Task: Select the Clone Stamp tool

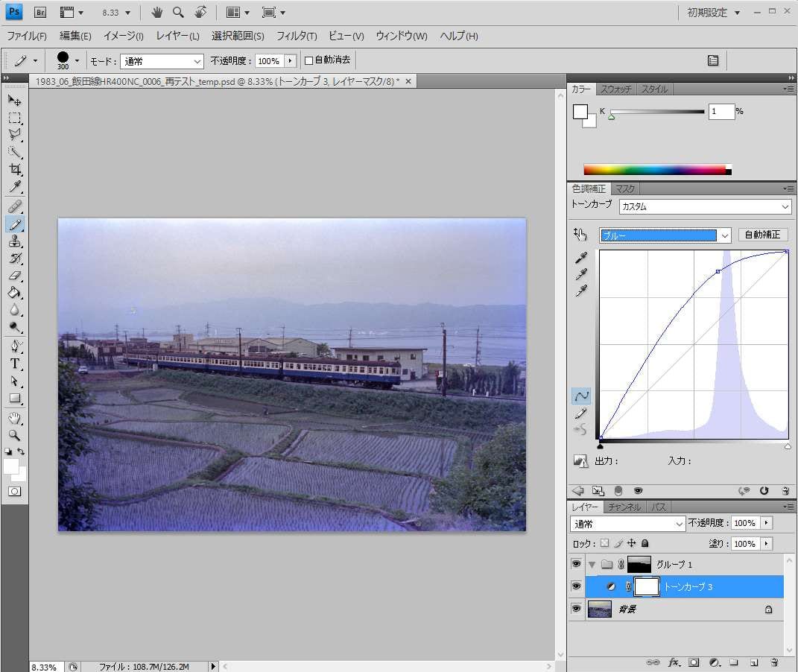Action: coord(14,241)
